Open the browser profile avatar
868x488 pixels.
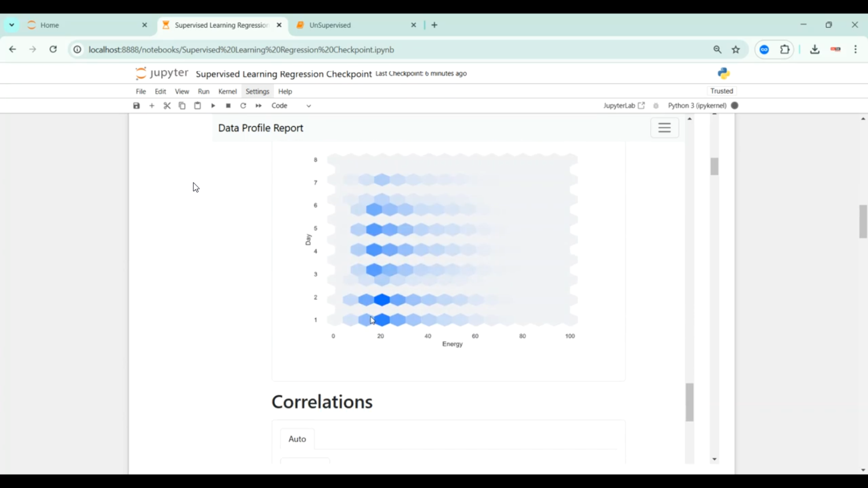836,50
